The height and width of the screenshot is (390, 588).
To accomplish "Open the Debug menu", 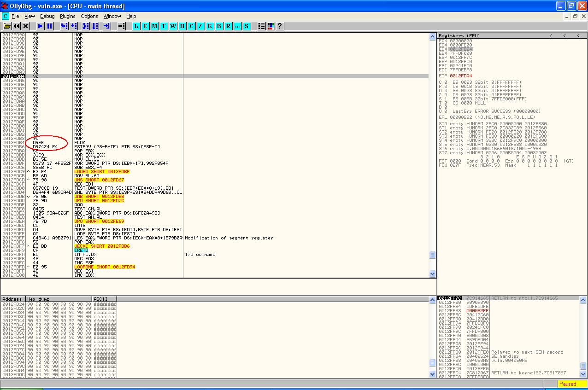I will coord(47,16).
